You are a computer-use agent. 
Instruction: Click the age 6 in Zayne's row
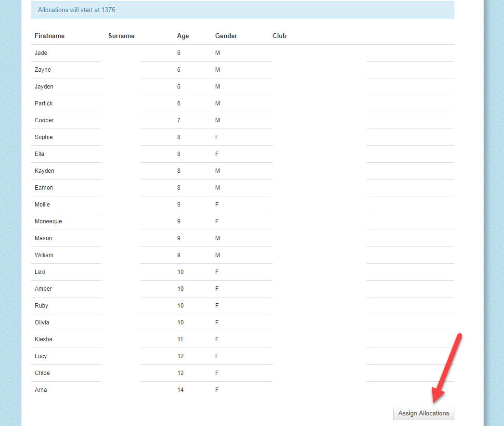(179, 69)
